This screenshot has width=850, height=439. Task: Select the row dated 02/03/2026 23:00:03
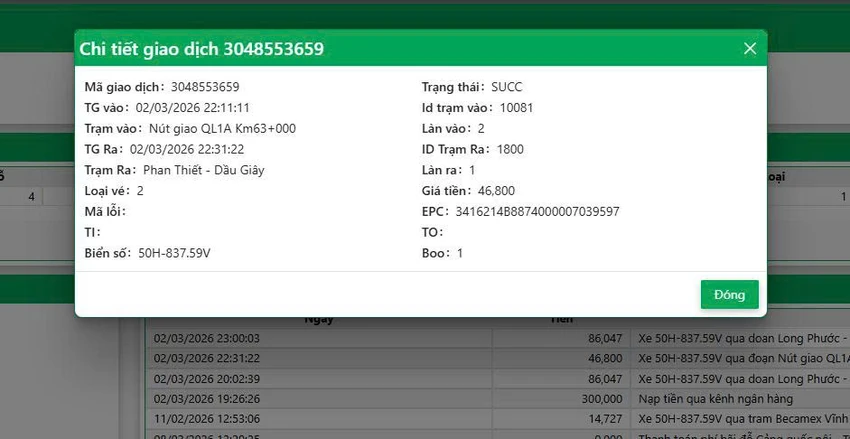tap(497, 339)
